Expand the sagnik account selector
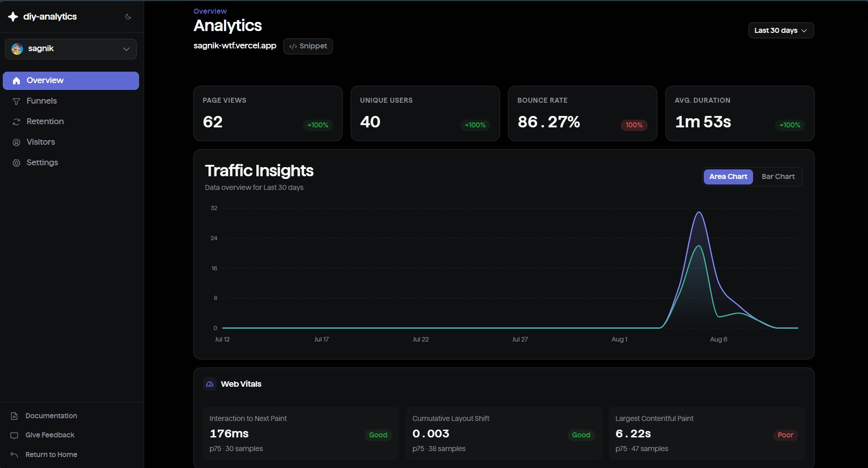This screenshot has width=868, height=468. (71, 49)
